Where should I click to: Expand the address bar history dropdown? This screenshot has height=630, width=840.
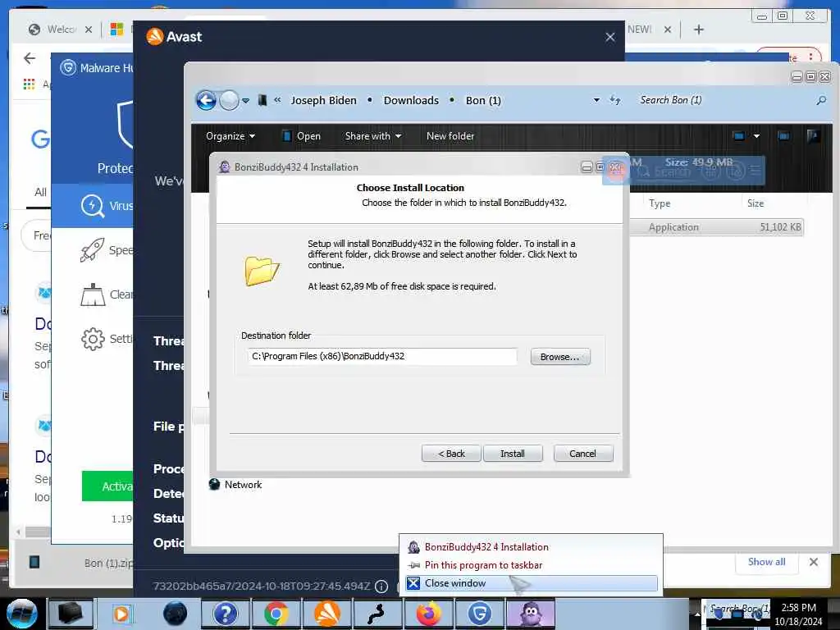tap(596, 100)
